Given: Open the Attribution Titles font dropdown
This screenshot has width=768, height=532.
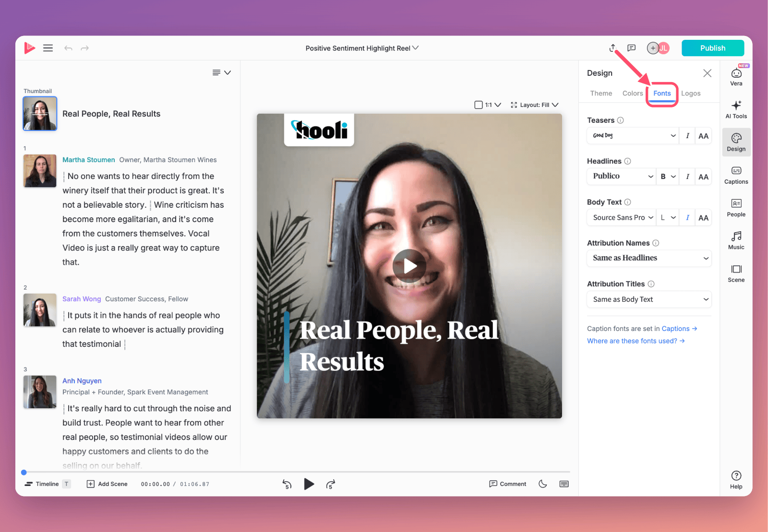Looking at the screenshot, I should pos(649,299).
